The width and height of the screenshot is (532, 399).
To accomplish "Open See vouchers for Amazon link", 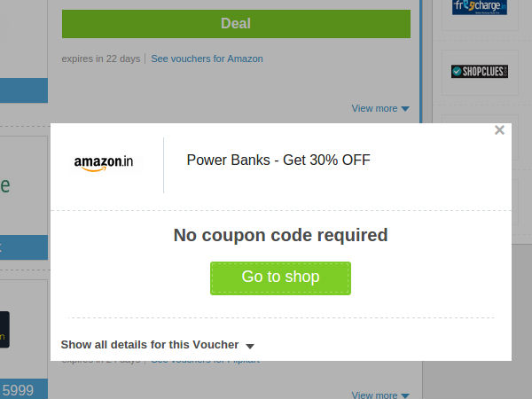I will (x=207, y=59).
